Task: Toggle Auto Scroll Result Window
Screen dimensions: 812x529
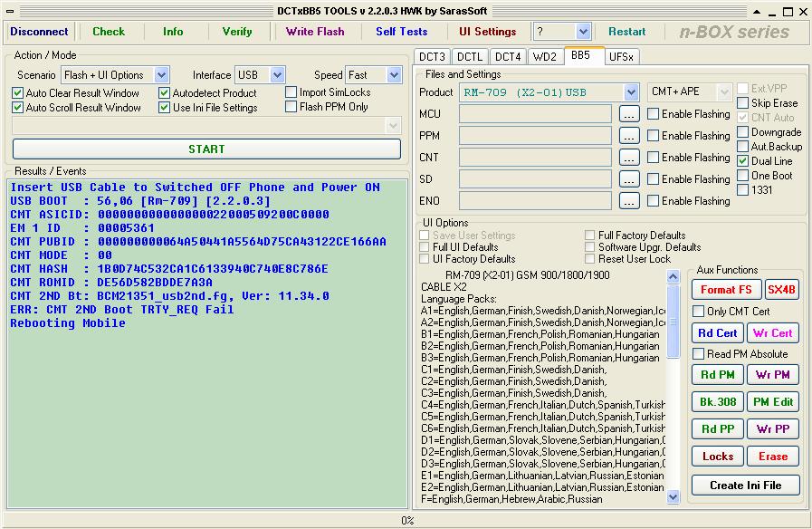Action: [17, 108]
